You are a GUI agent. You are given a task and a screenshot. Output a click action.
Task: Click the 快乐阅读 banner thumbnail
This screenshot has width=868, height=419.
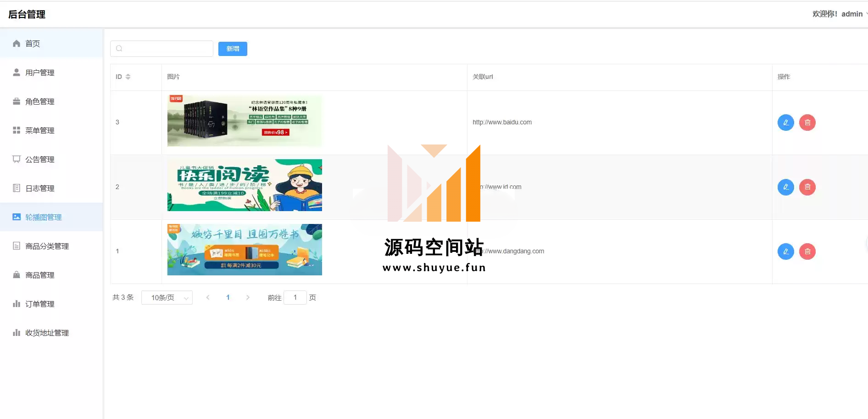tap(245, 185)
